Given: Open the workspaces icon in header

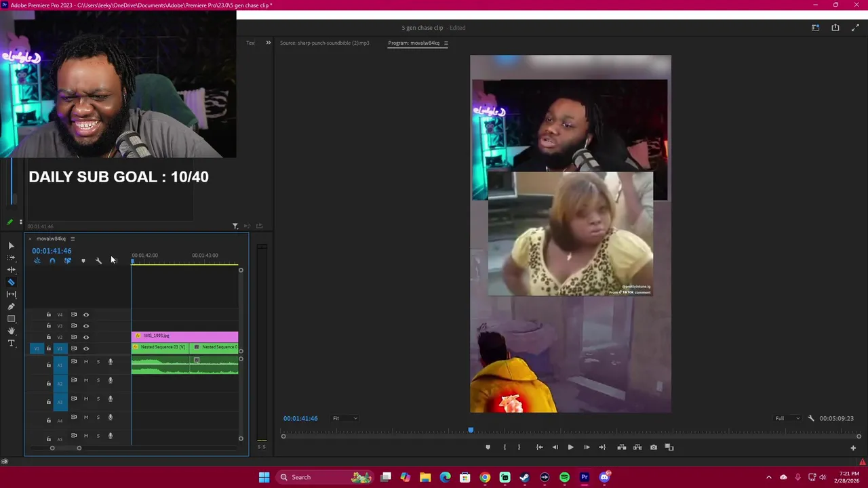Looking at the screenshot, I should point(816,28).
